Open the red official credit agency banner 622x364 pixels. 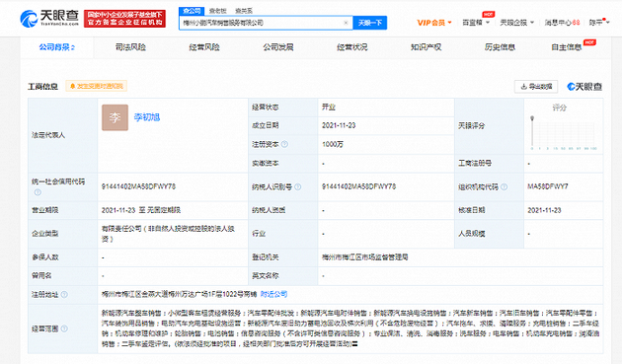coord(124,19)
